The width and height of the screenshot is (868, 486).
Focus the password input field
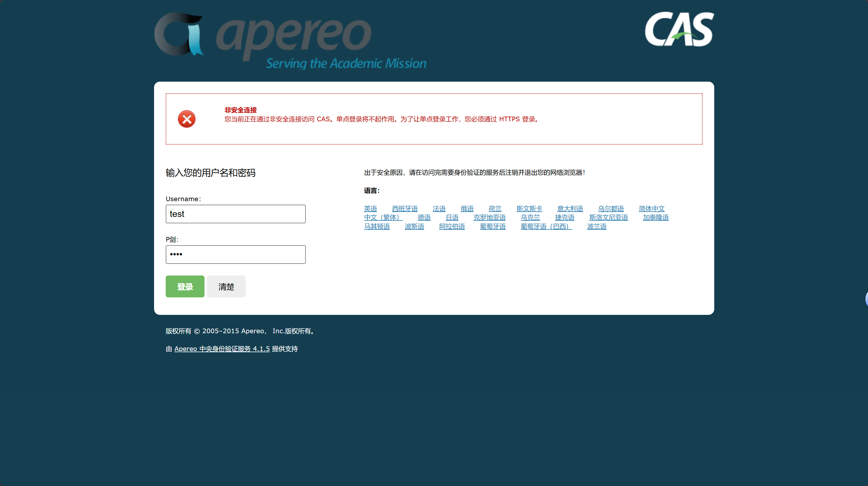click(235, 254)
